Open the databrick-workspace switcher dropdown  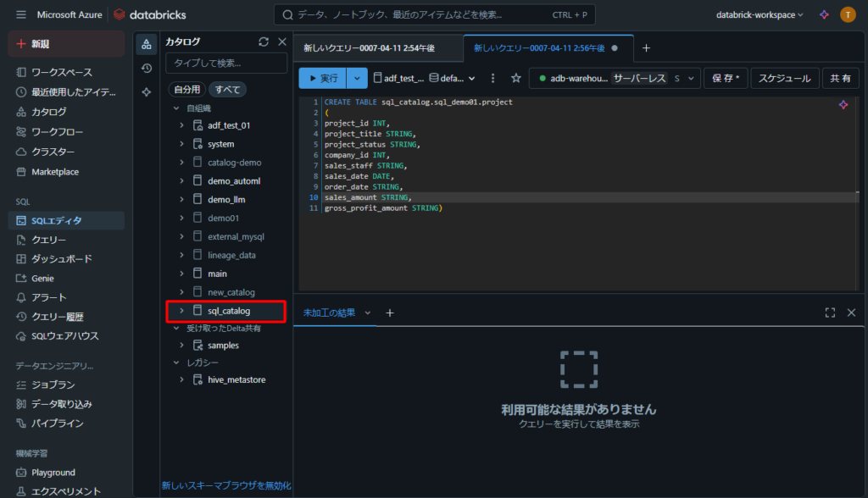point(759,15)
